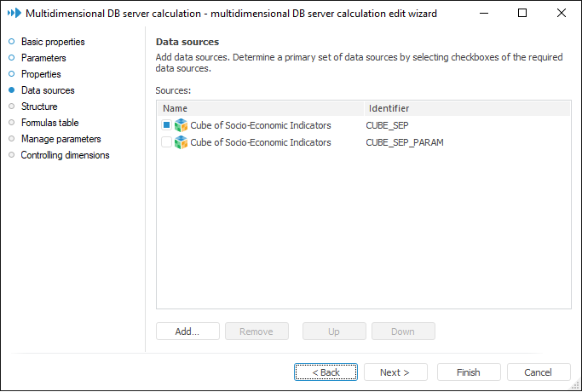582x392 pixels.
Task: Proceed with the Next button
Action: point(395,372)
